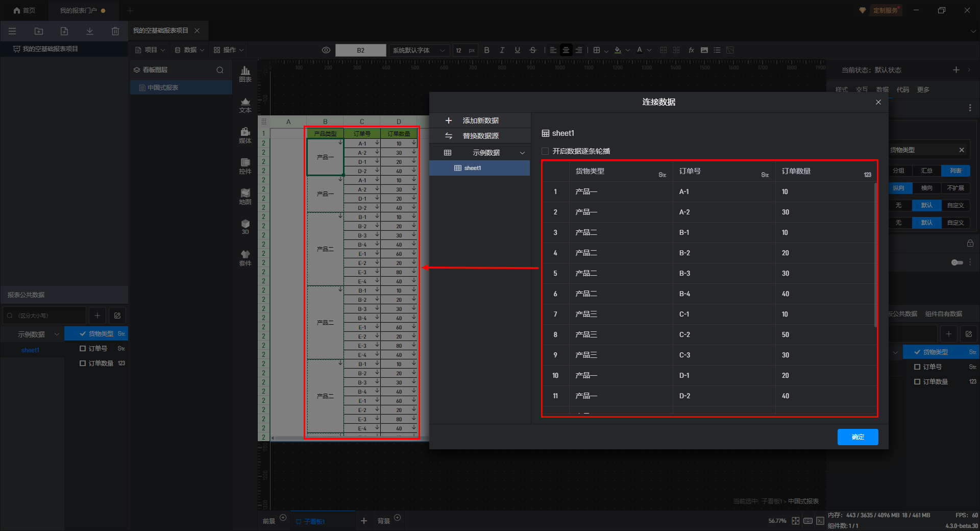Check the 订单数量 field in left panel
The height and width of the screenshot is (531, 980).
pos(83,364)
